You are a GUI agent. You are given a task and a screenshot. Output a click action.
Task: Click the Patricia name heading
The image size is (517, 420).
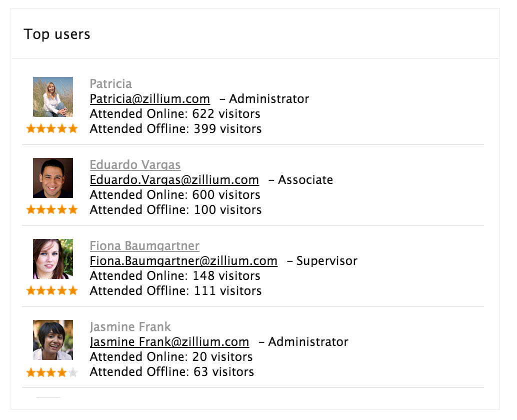[x=111, y=84]
